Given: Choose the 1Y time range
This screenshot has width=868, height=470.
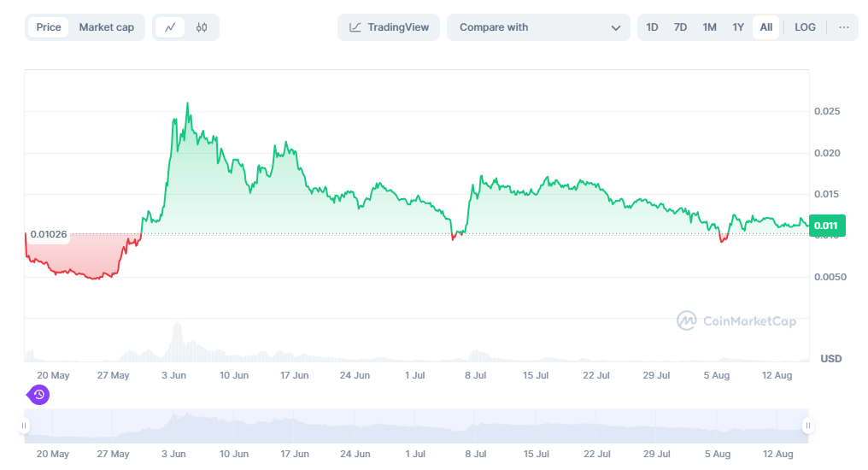Looking at the screenshot, I should (x=738, y=27).
